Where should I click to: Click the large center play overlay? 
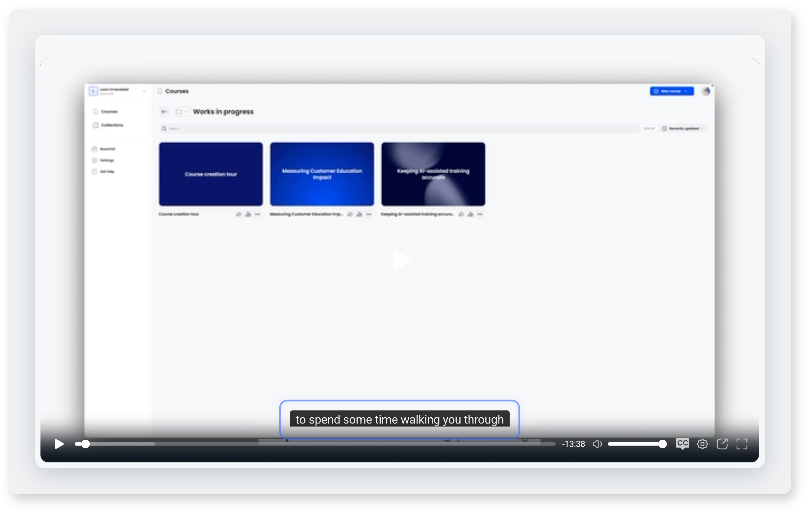402,260
